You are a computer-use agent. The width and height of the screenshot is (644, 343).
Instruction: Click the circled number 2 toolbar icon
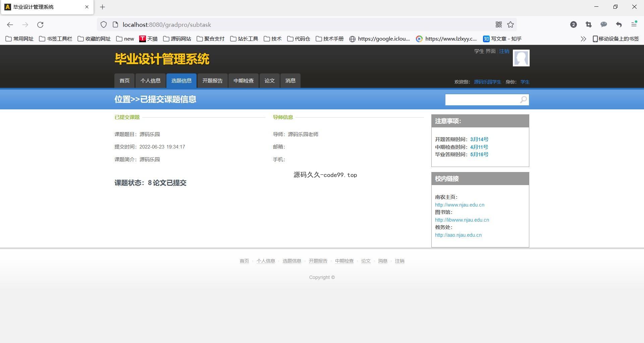tap(573, 24)
